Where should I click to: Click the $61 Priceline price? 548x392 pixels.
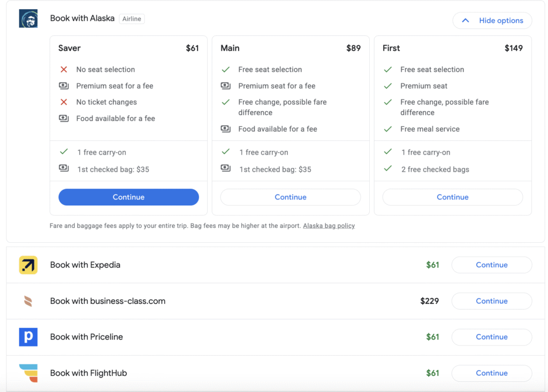432,337
